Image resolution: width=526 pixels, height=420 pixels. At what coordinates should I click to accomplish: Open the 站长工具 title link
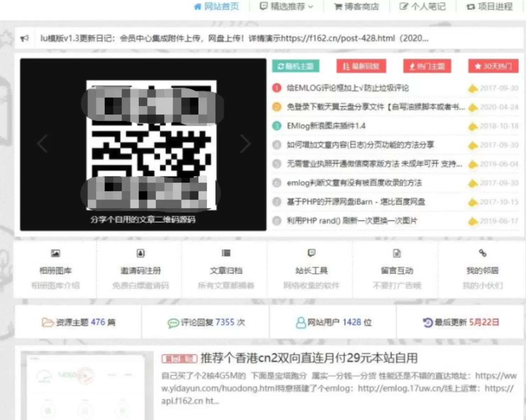click(312, 271)
